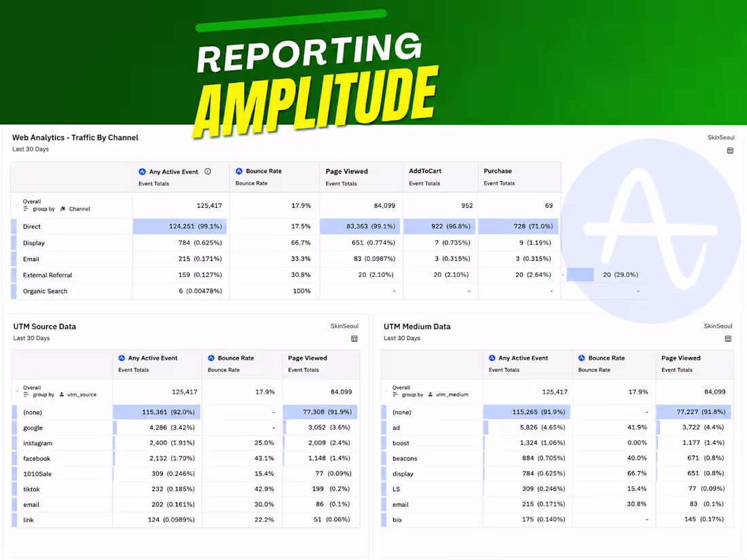Click Last 30 Days under UTM Medium Data
Screen dimensions: 747x560
point(401,338)
